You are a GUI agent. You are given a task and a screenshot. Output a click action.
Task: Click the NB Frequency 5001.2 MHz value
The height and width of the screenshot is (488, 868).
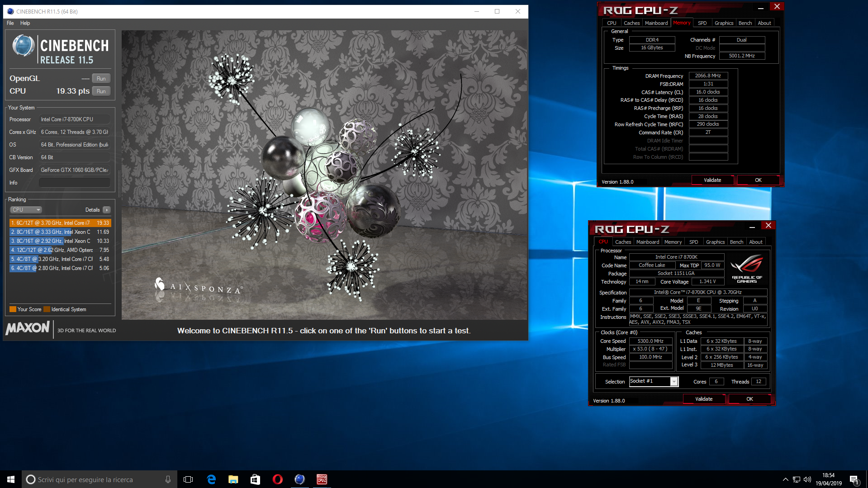click(x=742, y=56)
